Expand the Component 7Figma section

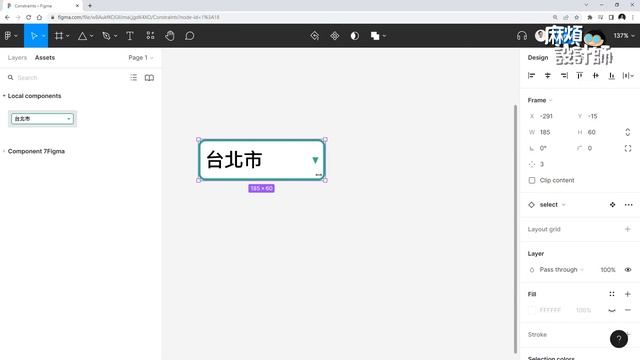[4, 151]
